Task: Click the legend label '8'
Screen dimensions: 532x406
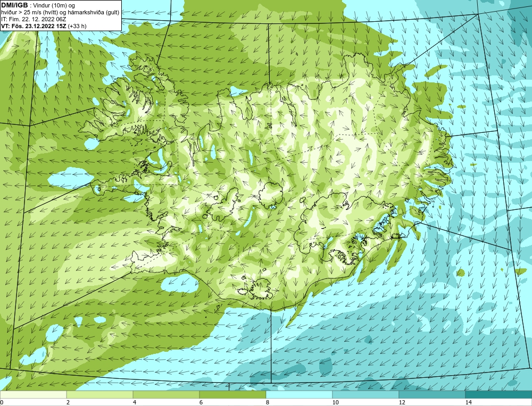Action: [x=268, y=402]
